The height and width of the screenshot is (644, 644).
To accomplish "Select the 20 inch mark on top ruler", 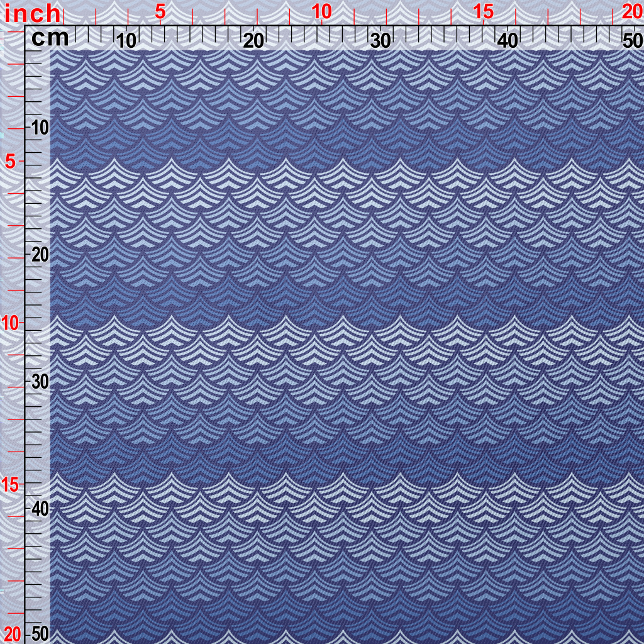I will pos(631,11).
